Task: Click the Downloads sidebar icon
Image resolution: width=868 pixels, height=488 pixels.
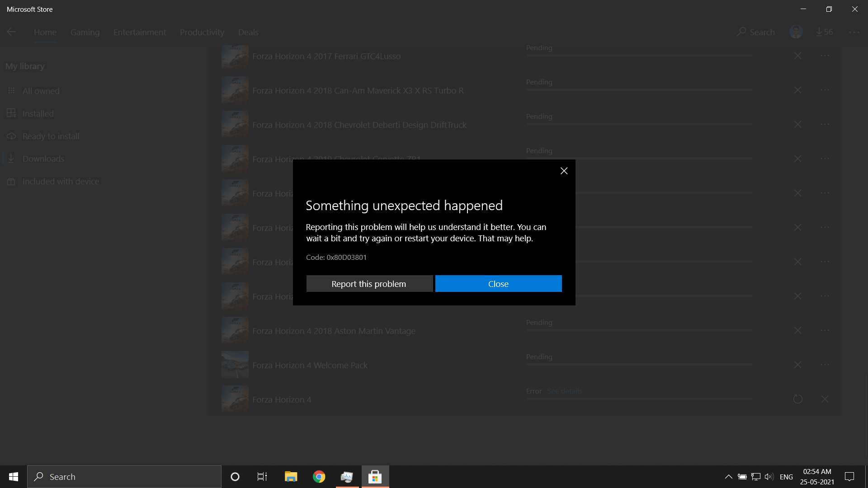Action: tap(11, 158)
